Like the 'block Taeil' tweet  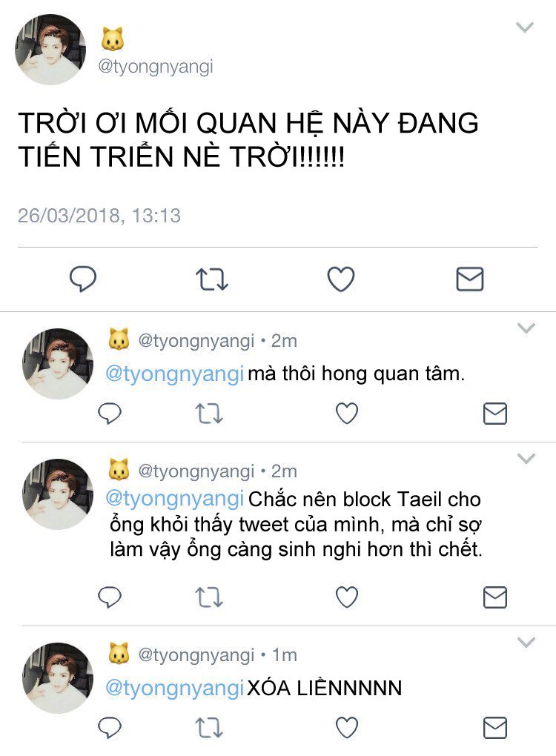pos(347,597)
